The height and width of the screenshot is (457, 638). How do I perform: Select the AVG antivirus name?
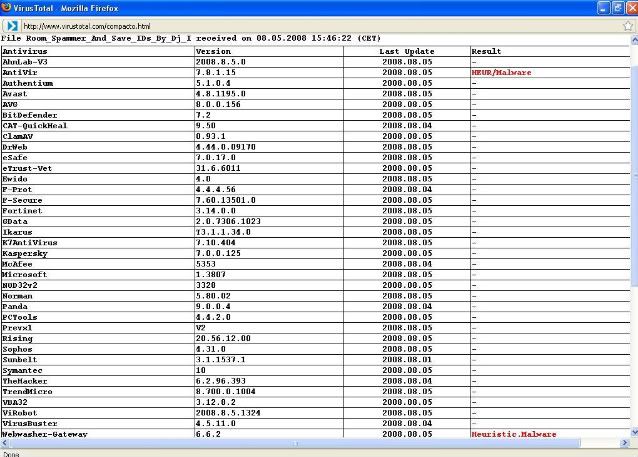click(x=10, y=104)
